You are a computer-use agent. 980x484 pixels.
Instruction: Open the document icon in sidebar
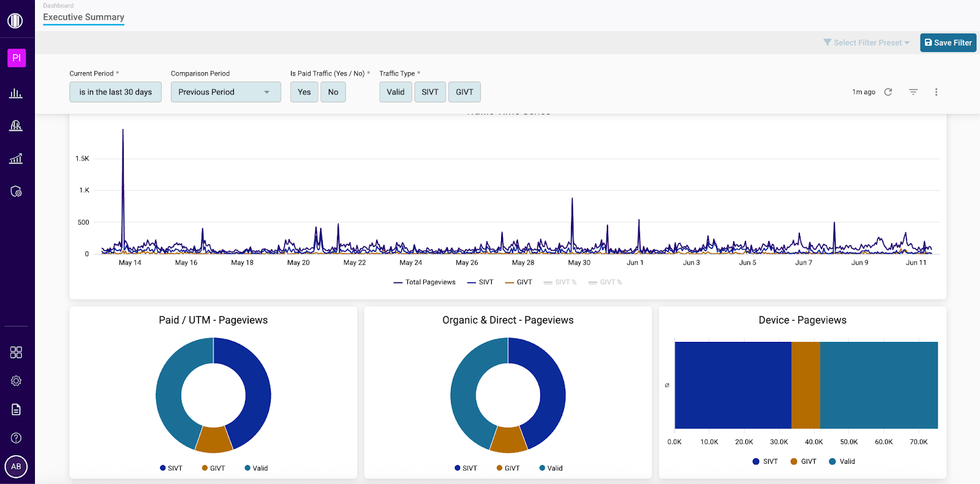16,409
